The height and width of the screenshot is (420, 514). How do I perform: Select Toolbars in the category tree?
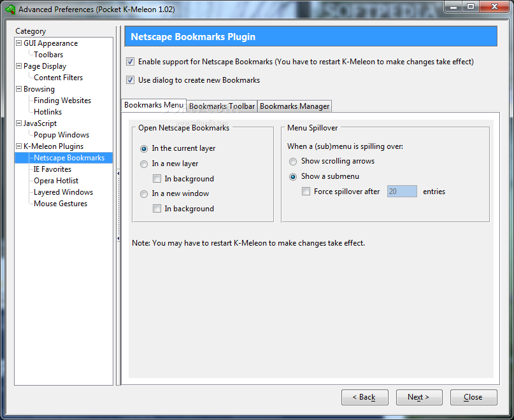click(x=48, y=54)
